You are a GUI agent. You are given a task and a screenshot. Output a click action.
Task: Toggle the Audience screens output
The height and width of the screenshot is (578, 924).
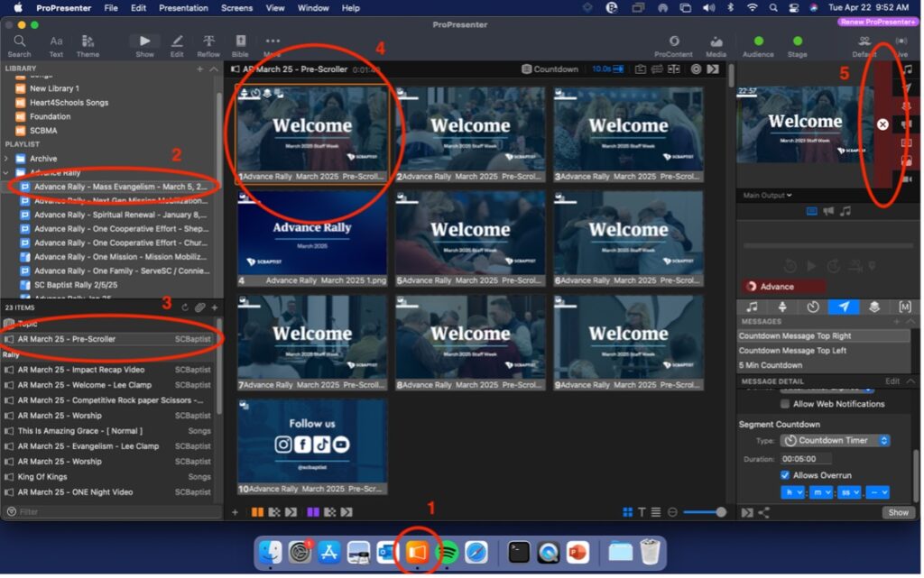pos(758,46)
